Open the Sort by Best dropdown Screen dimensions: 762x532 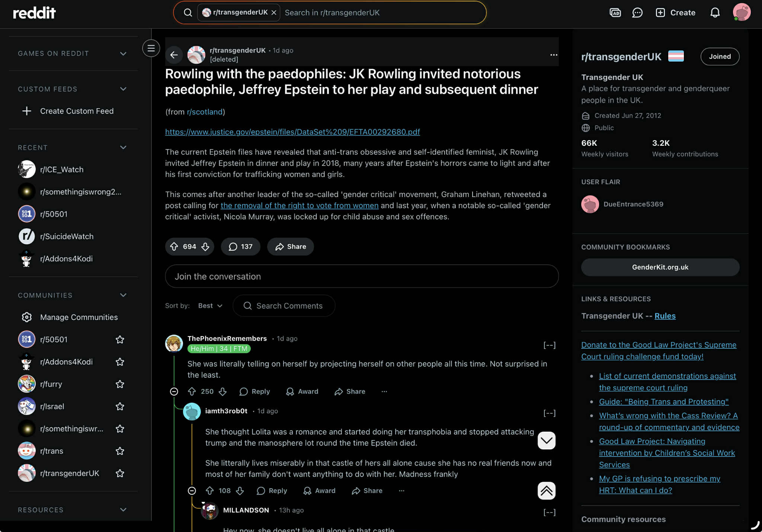(x=210, y=306)
